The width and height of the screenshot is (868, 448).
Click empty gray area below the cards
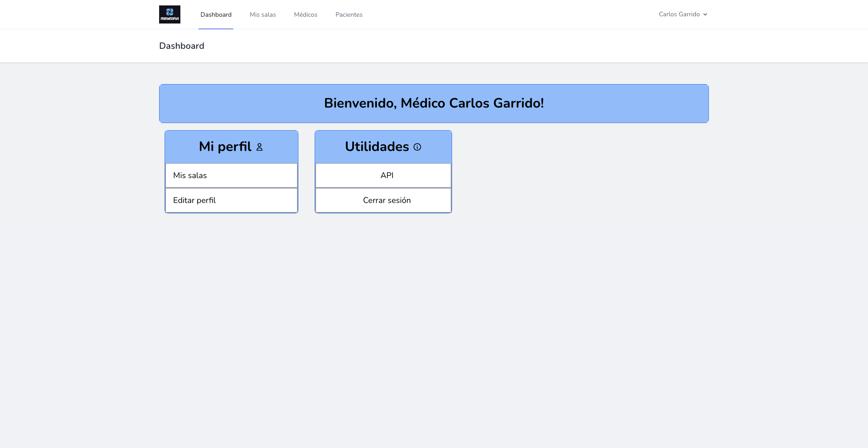(x=434, y=325)
